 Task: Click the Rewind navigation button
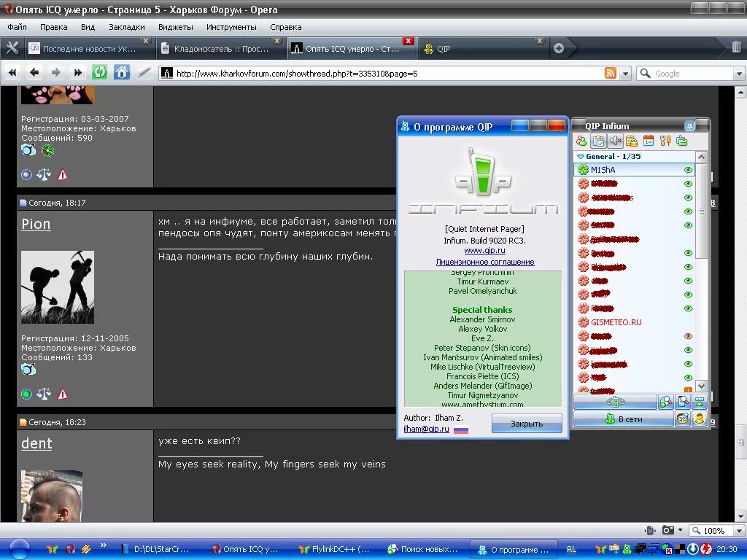pos(12,73)
